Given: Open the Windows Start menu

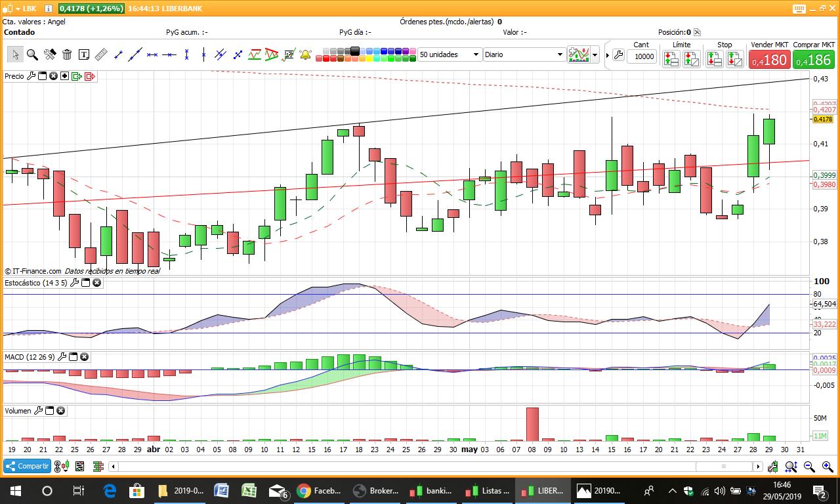Looking at the screenshot, I should point(16,490).
